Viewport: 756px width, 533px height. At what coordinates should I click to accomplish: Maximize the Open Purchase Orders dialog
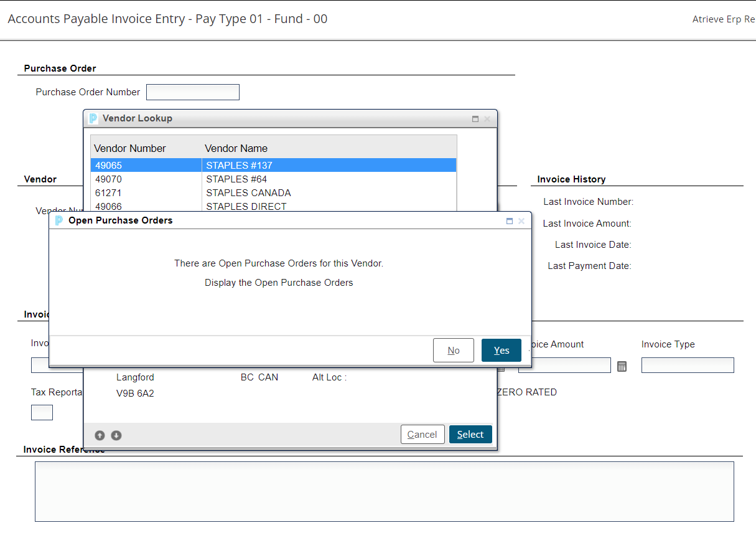510,221
